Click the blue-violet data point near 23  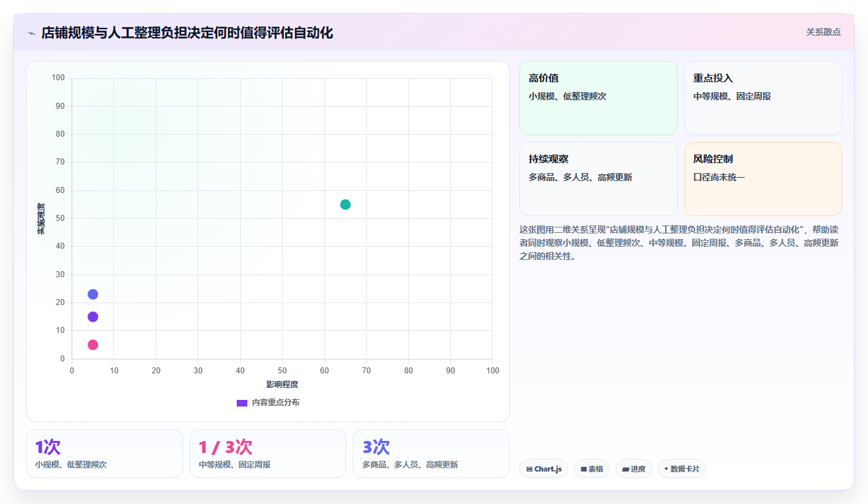pos(93,294)
